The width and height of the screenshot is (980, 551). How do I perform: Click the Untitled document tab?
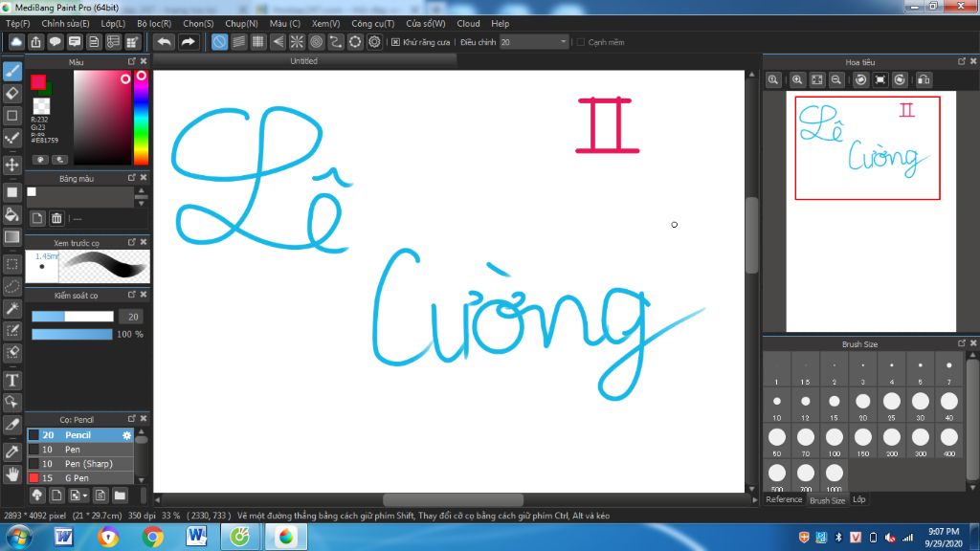[303, 61]
